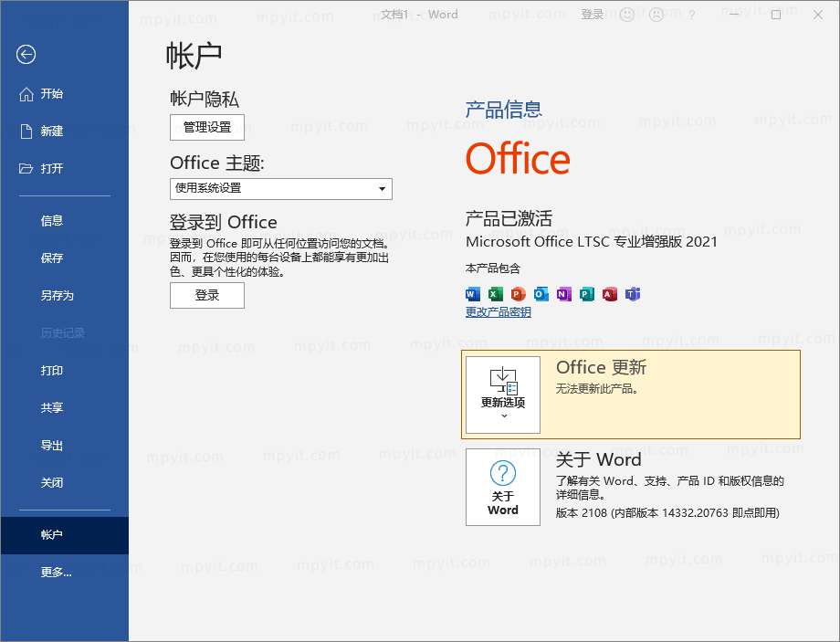
Task: Click the 产品信息 heading
Action: pos(504,110)
